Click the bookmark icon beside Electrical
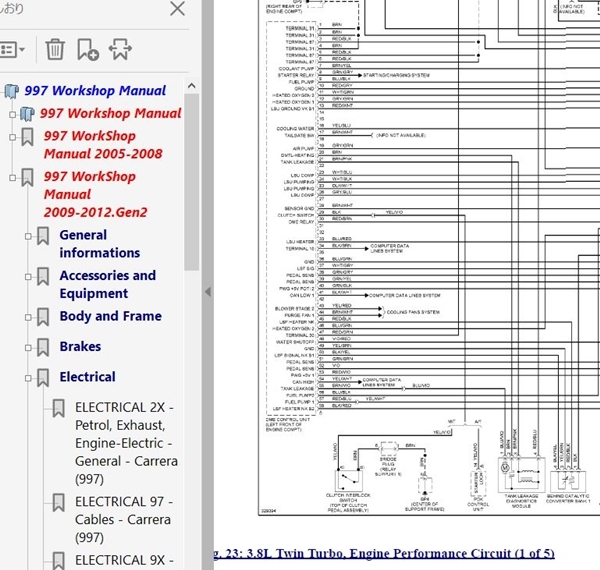This screenshot has height=570, width=600. 43,378
